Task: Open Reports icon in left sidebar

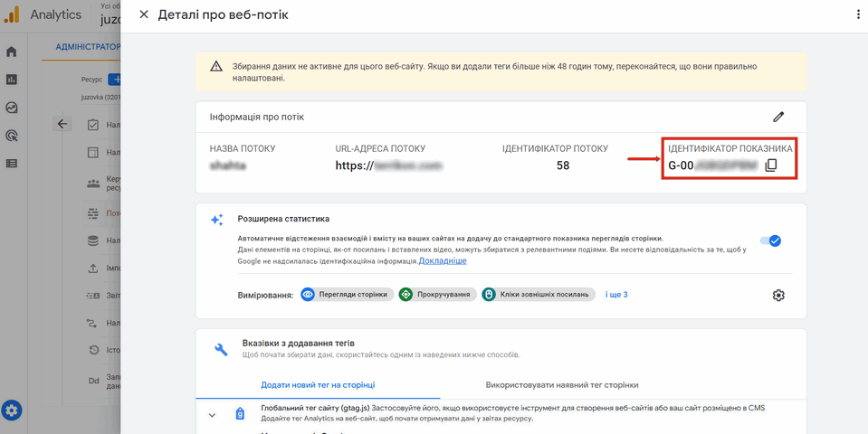Action: click(12, 80)
